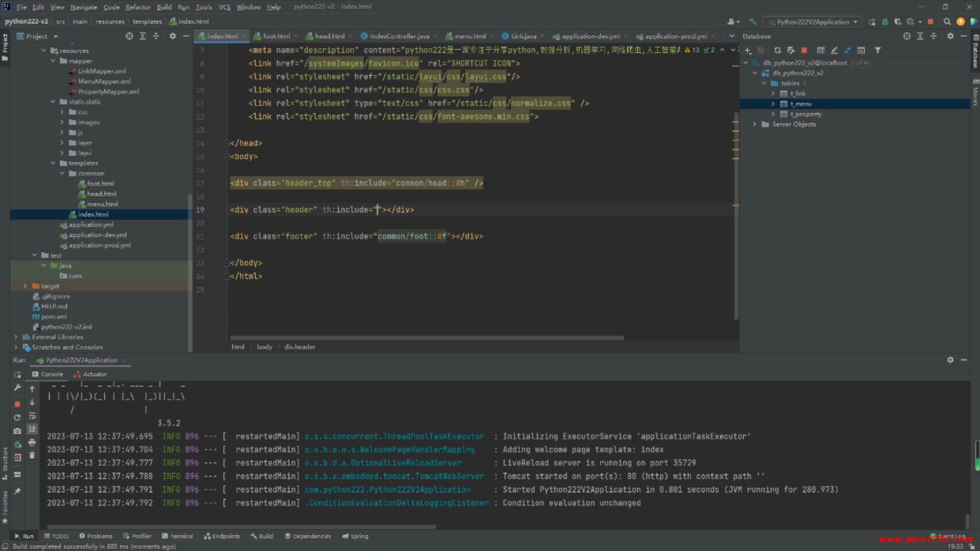Open the Problems tool window button

pyautogui.click(x=96, y=536)
